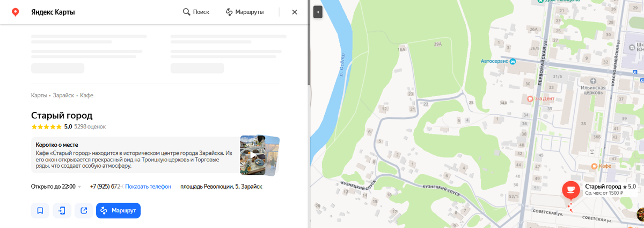
Task: Click the Старый город place title
Action: tap(62, 116)
